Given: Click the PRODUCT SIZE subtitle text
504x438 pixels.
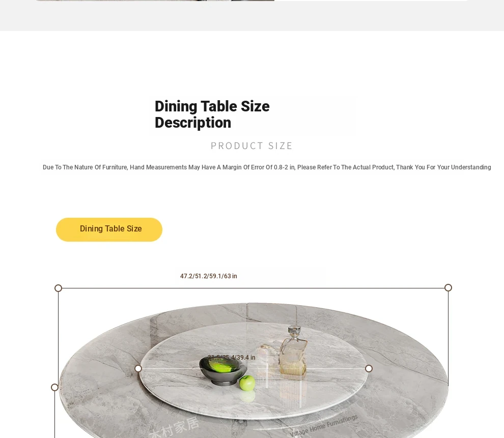Looking at the screenshot, I should pyautogui.click(x=251, y=146).
